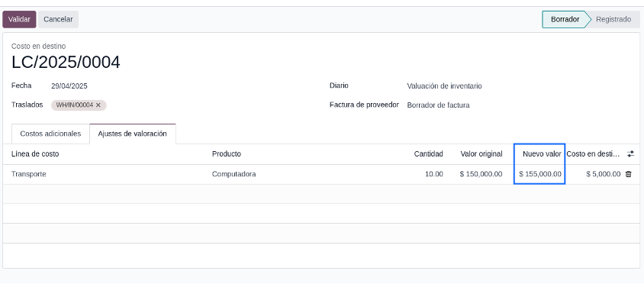The image size is (644, 284).
Task: Click the Traslados field label
Action: point(27,105)
